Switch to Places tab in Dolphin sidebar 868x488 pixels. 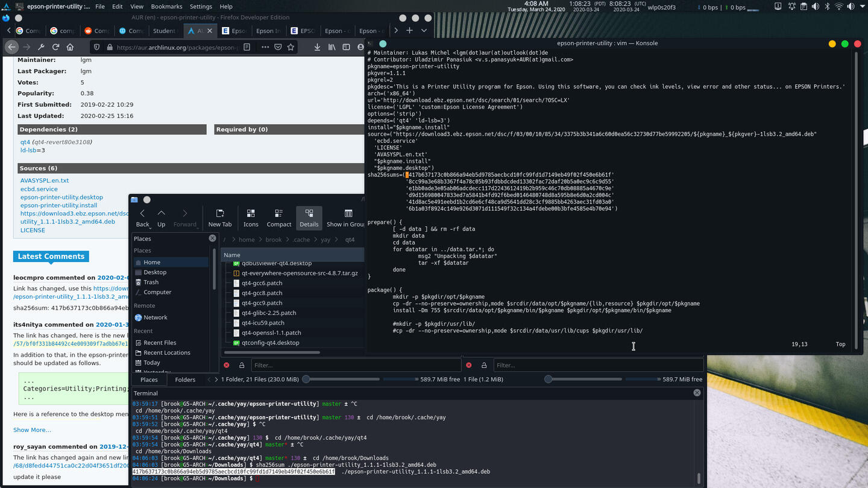[149, 380]
